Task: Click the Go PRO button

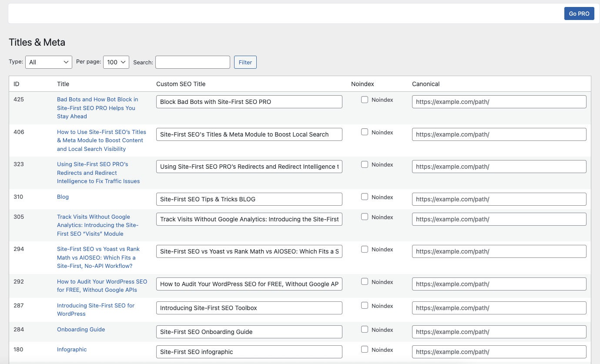Action: [579, 13]
